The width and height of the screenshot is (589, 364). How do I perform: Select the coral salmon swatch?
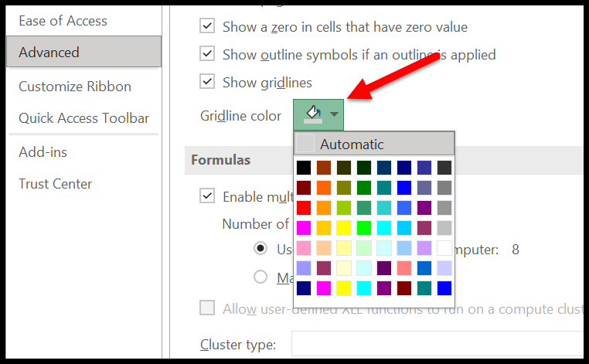point(404,268)
